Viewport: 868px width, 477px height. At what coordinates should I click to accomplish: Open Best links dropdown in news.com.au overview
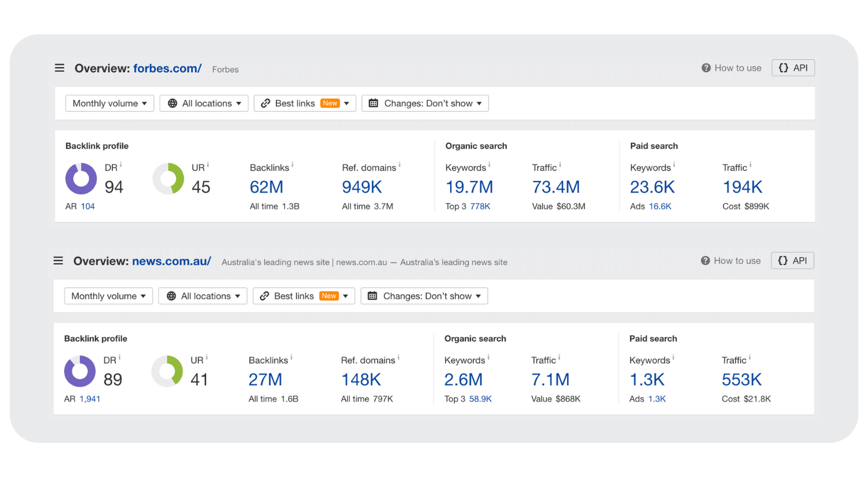click(304, 296)
